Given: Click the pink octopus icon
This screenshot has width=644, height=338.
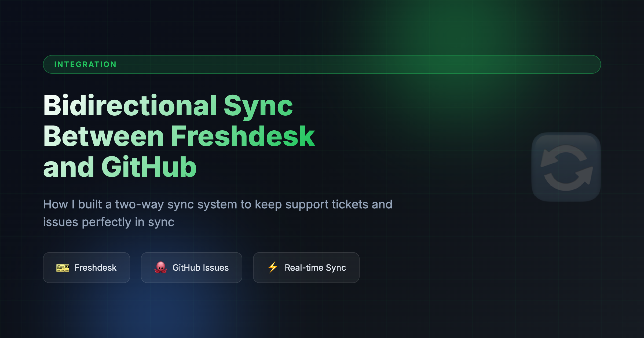Looking at the screenshot, I should tap(161, 267).
